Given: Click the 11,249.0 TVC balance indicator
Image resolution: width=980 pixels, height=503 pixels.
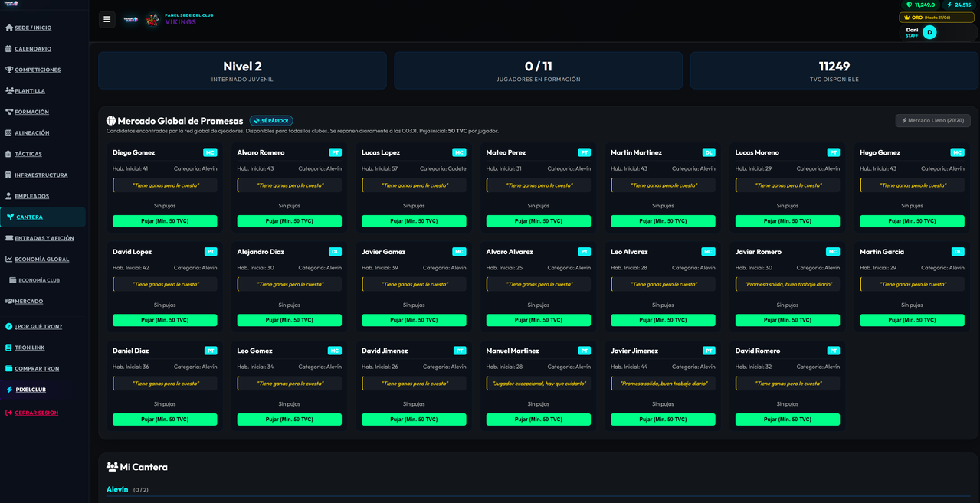Looking at the screenshot, I should (921, 5).
